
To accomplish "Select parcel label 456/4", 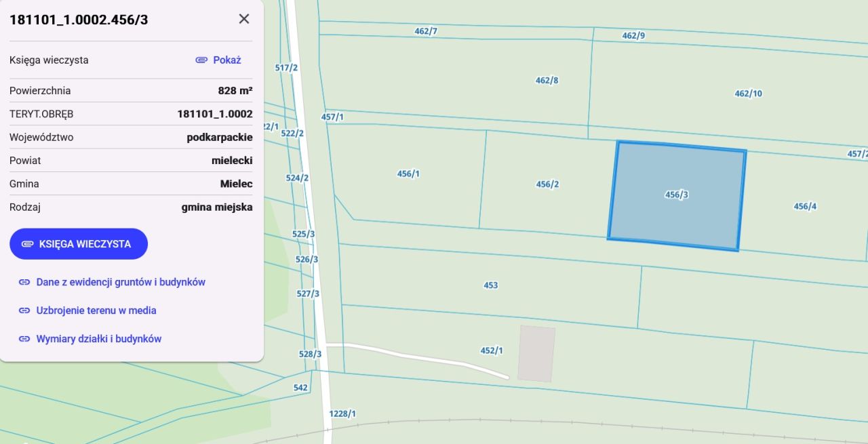I will [x=805, y=206].
